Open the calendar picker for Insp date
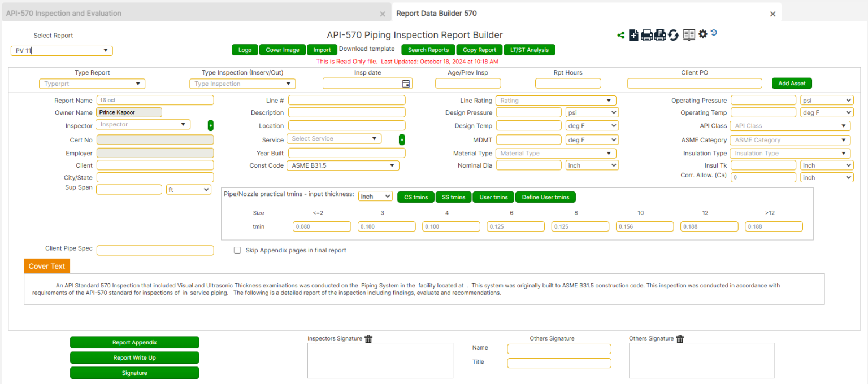 tap(406, 82)
